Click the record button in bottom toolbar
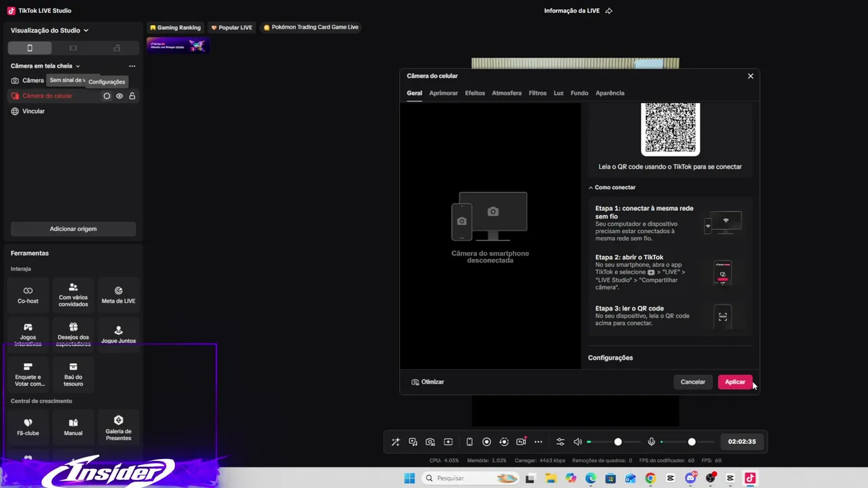 (x=486, y=442)
